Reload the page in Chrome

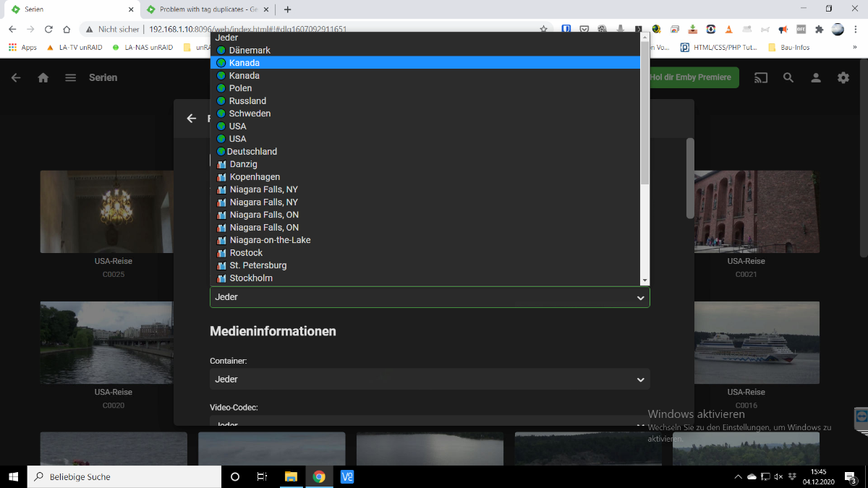click(x=48, y=29)
